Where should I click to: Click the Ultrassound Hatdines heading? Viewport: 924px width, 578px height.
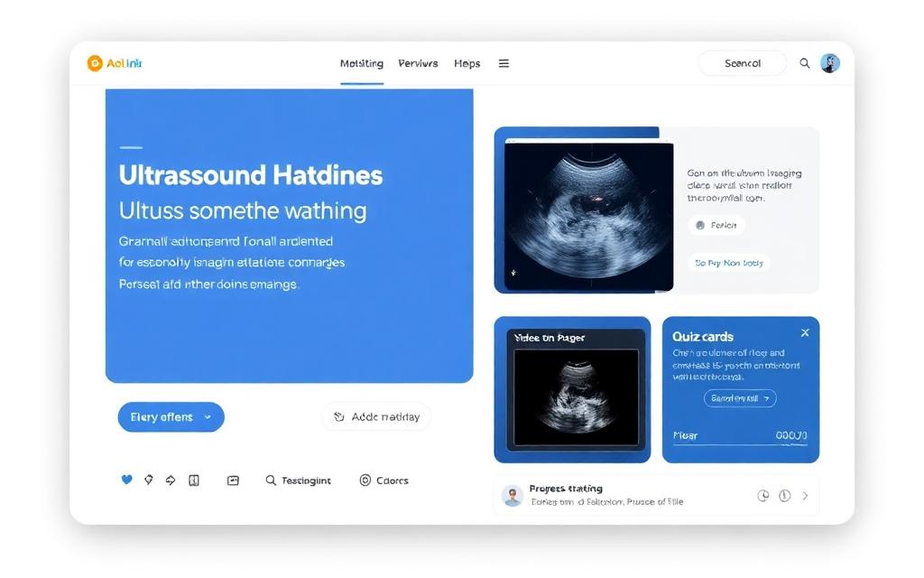coord(251,175)
